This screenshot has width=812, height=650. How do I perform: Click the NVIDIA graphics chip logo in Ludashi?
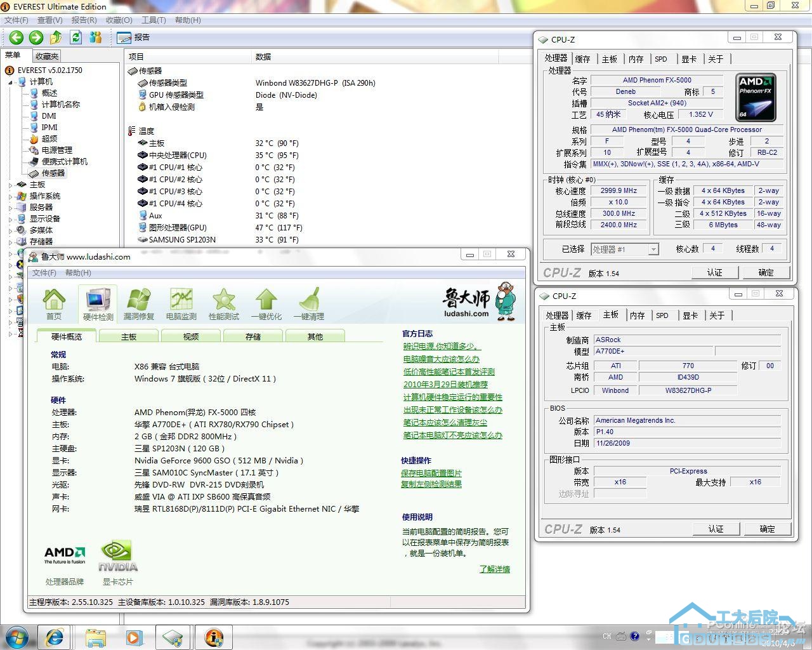click(118, 556)
